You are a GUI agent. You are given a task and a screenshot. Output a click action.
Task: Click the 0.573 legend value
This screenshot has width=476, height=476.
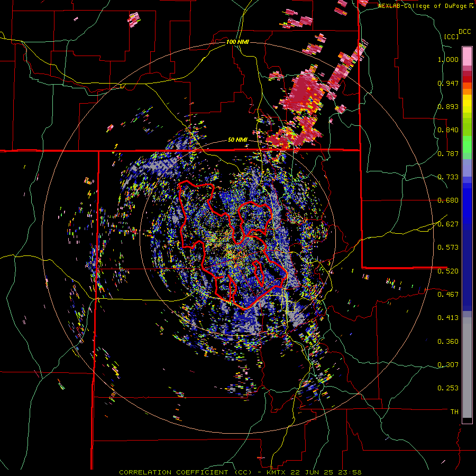pos(448,248)
